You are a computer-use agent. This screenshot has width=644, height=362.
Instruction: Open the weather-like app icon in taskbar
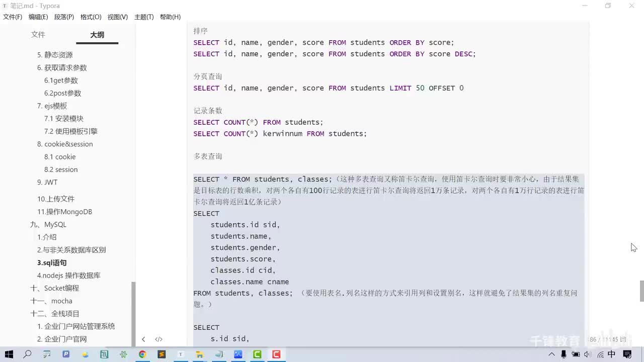[x=85, y=354]
